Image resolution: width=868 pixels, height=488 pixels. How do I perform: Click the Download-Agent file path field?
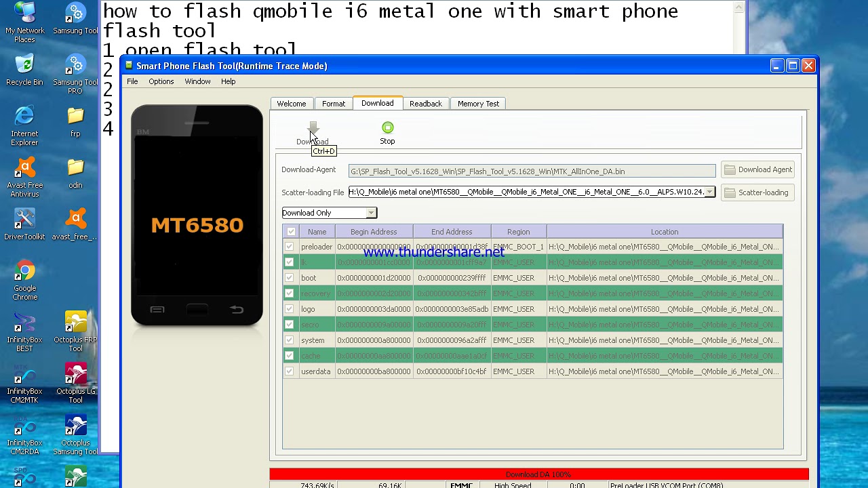pyautogui.click(x=532, y=171)
